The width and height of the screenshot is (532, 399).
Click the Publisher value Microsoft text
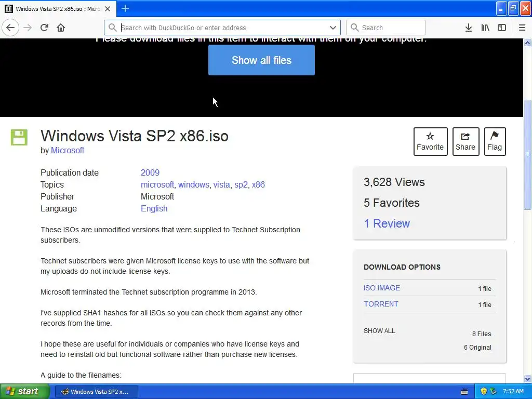(157, 197)
